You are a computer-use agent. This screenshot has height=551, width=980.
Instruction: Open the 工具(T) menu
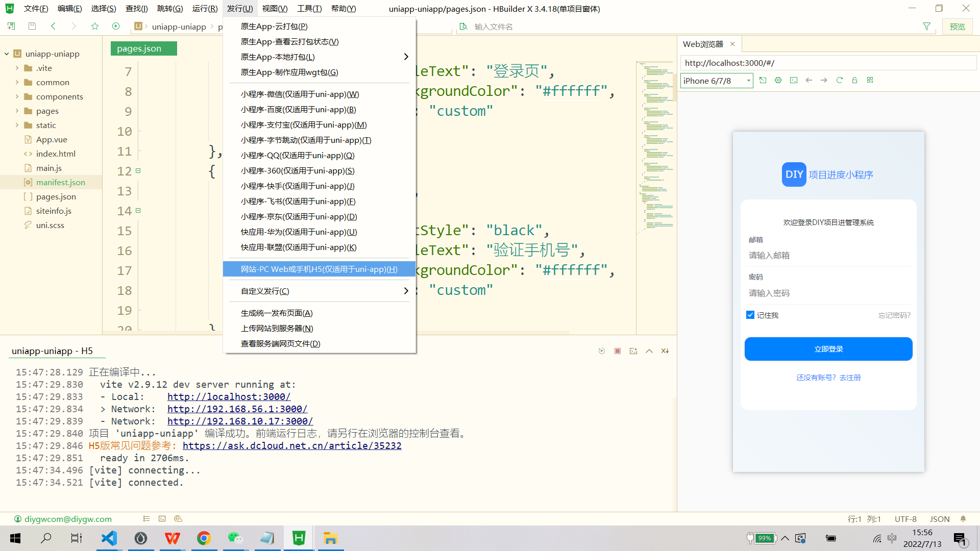[309, 9]
